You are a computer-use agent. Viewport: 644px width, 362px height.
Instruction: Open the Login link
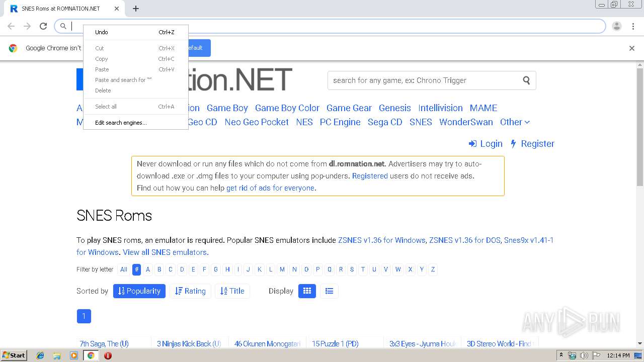pos(486,144)
